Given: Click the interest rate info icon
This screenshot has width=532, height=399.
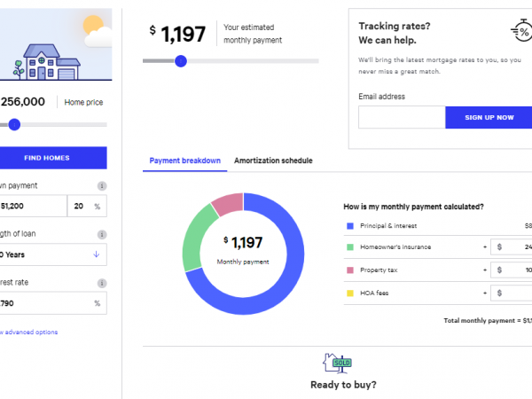Looking at the screenshot, I should tap(102, 283).
